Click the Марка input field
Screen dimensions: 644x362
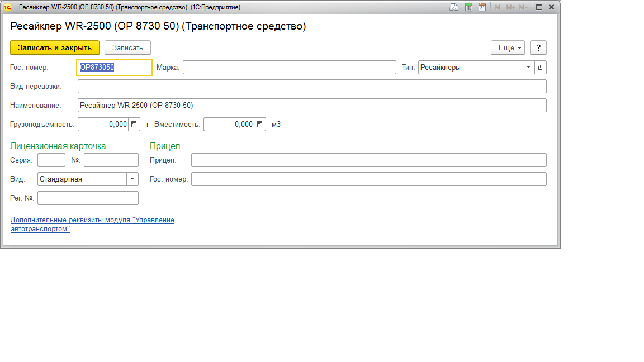289,68
